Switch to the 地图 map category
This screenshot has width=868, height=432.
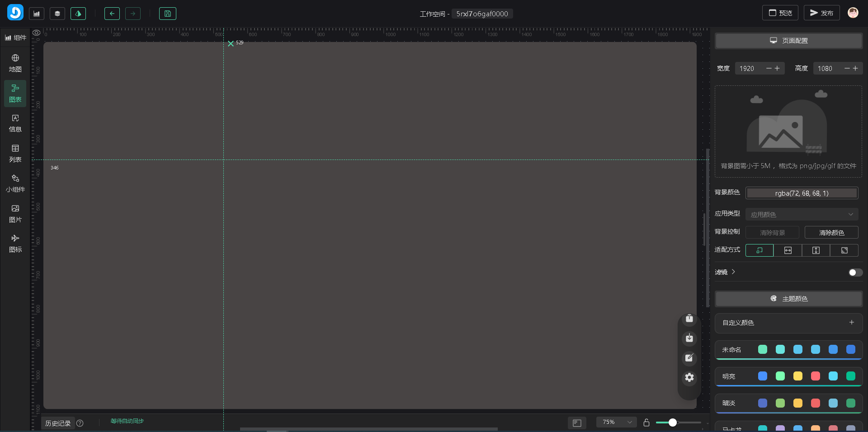pyautogui.click(x=15, y=63)
